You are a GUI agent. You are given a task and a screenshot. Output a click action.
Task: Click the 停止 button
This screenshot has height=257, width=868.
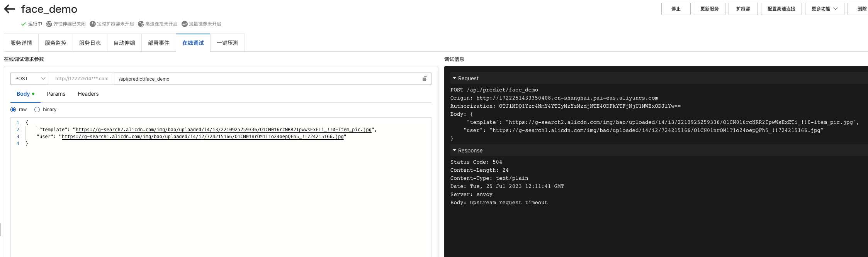point(676,9)
